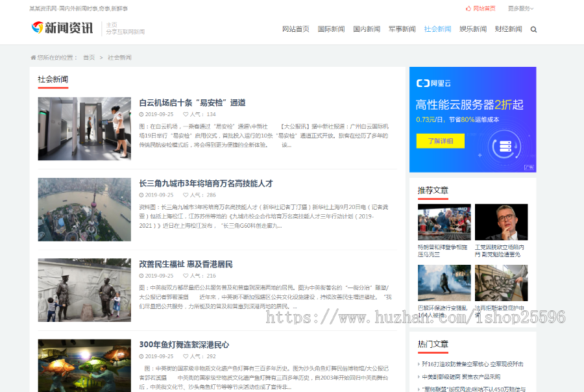
Task: Click heart icon of 白云机场 article
Action: click(x=186, y=114)
